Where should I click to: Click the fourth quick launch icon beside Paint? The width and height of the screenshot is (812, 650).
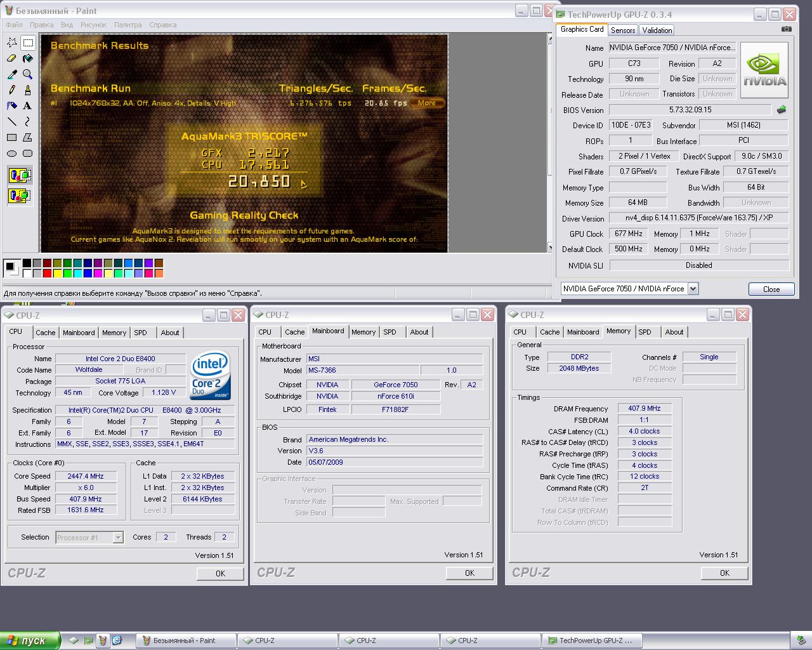117,640
